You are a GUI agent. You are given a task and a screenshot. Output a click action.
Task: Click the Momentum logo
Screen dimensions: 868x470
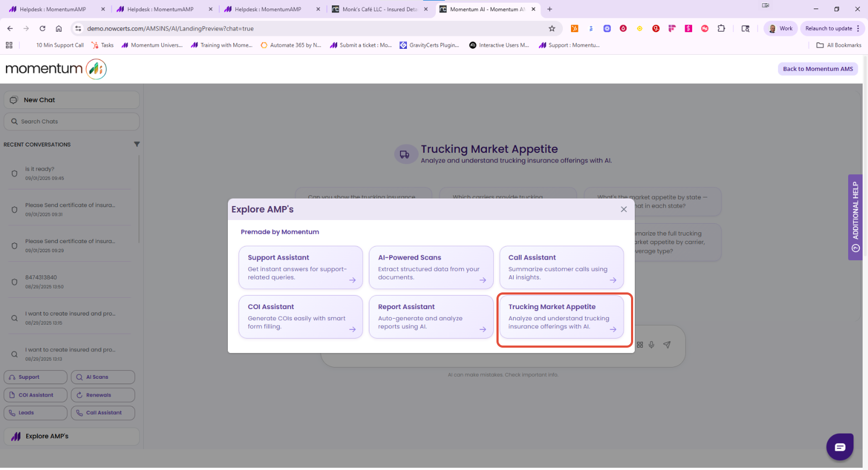point(56,69)
